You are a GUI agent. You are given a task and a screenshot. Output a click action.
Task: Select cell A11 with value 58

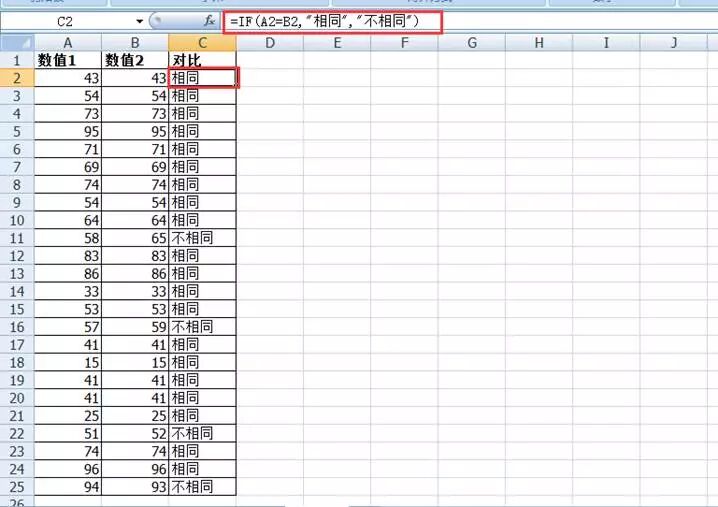[x=68, y=238]
